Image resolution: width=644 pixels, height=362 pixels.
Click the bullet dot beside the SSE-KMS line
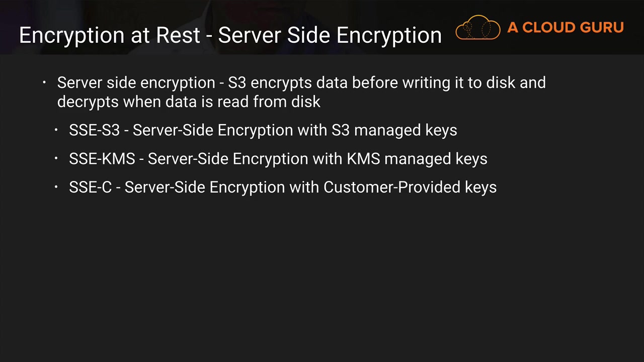(56, 159)
